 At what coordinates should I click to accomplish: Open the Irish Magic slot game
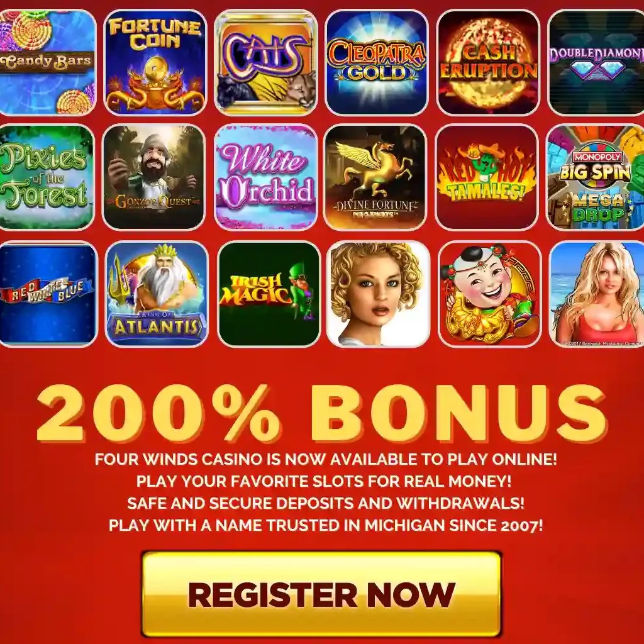269,294
